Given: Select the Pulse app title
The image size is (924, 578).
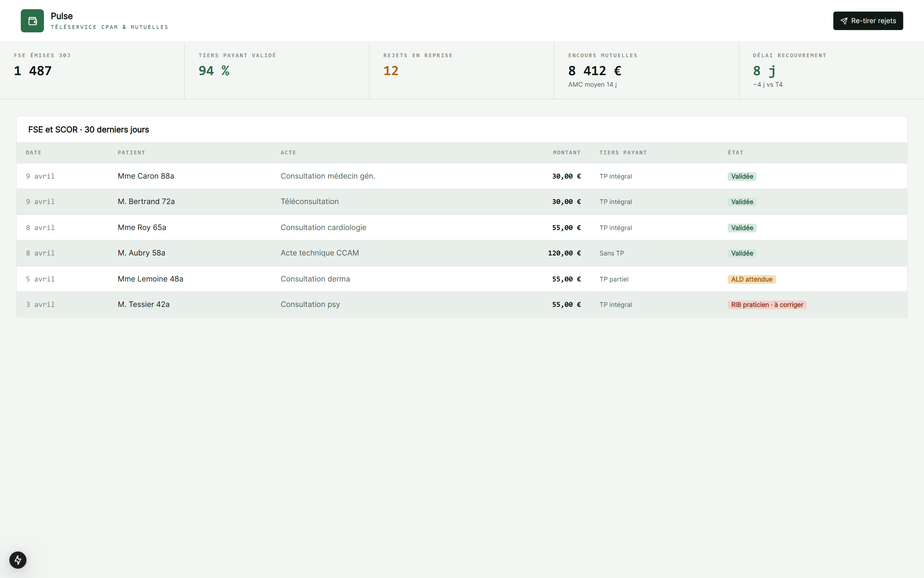Looking at the screenshot, I should (x=62, y=16).
